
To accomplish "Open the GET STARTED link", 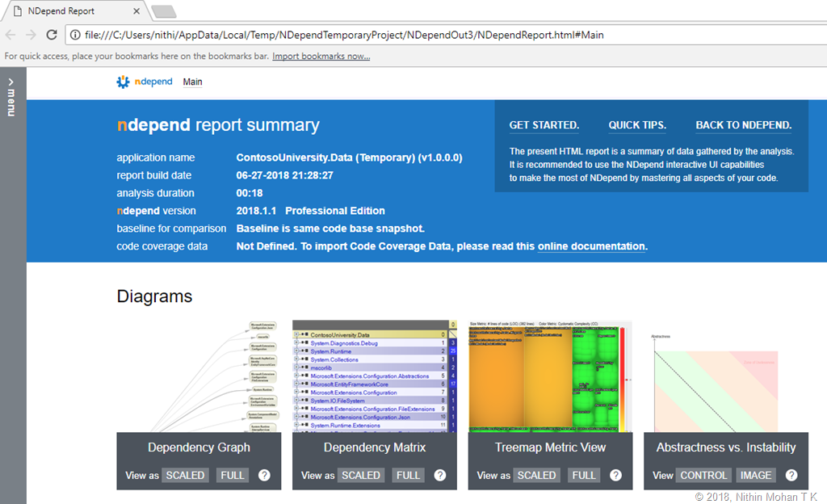I will [x=544, y=125].
